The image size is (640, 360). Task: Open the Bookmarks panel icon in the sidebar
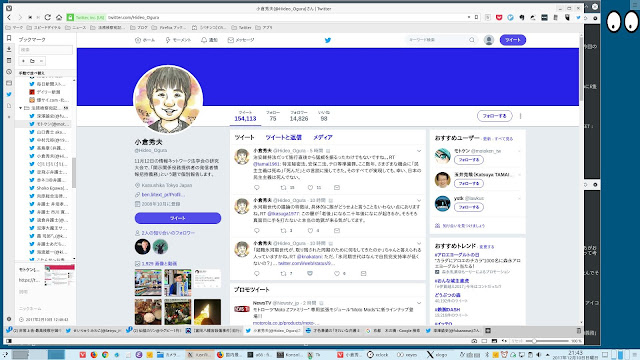pos(9,38)
